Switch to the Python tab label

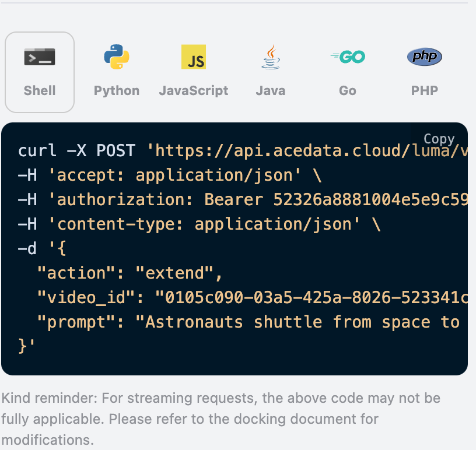(117, 91)
